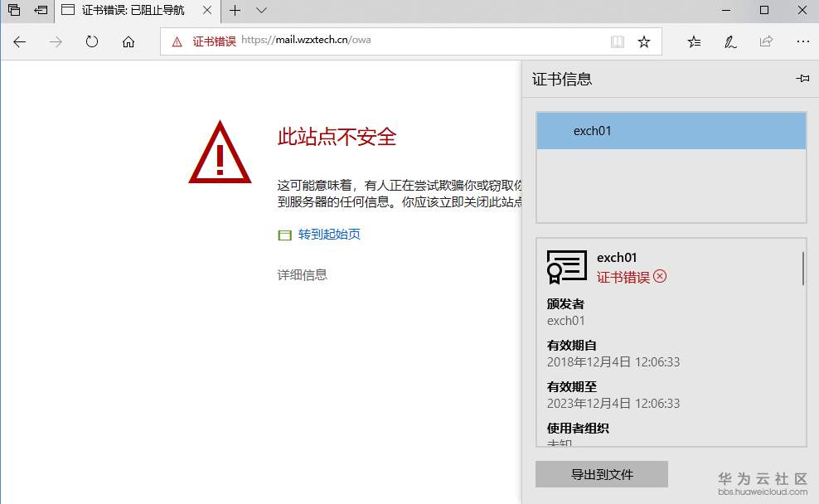The height and width of the screenshot is (504, 819).
Task: Refresh the current page
Action: coord(91,41)
